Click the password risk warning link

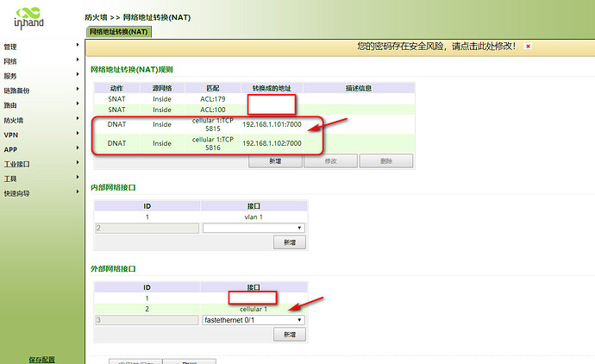click(435, 46)
